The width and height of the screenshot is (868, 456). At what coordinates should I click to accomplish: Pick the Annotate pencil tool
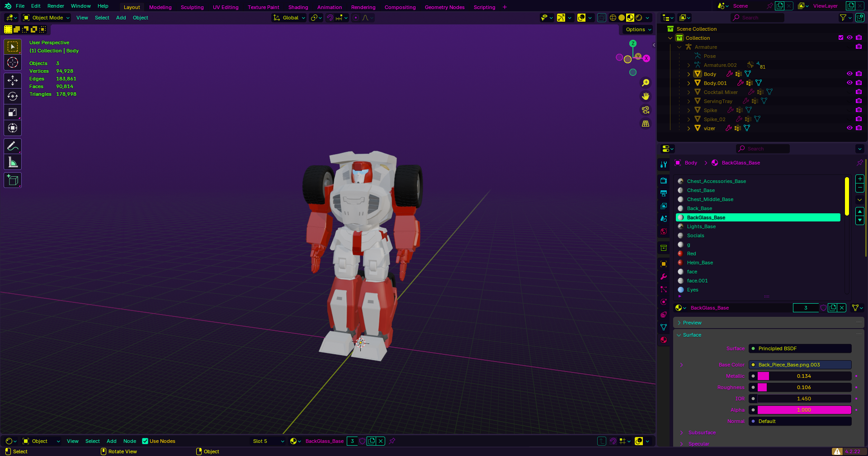13,146
